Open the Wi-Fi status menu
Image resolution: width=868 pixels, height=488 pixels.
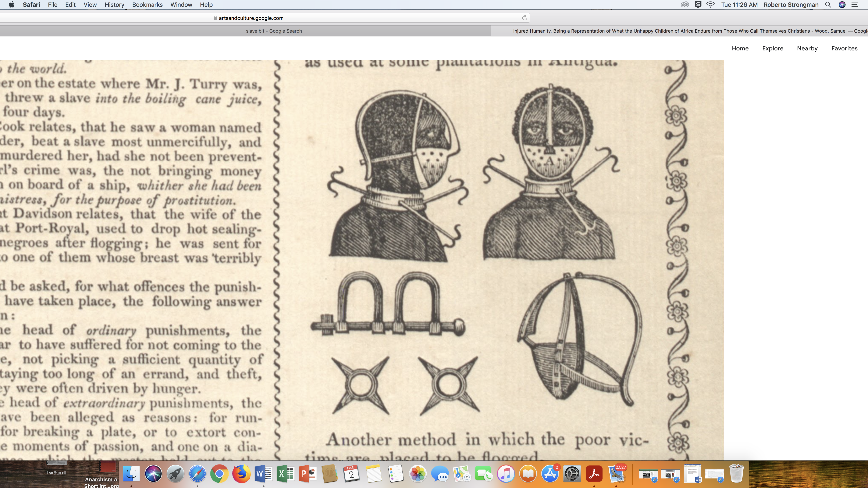pos(711,5)
